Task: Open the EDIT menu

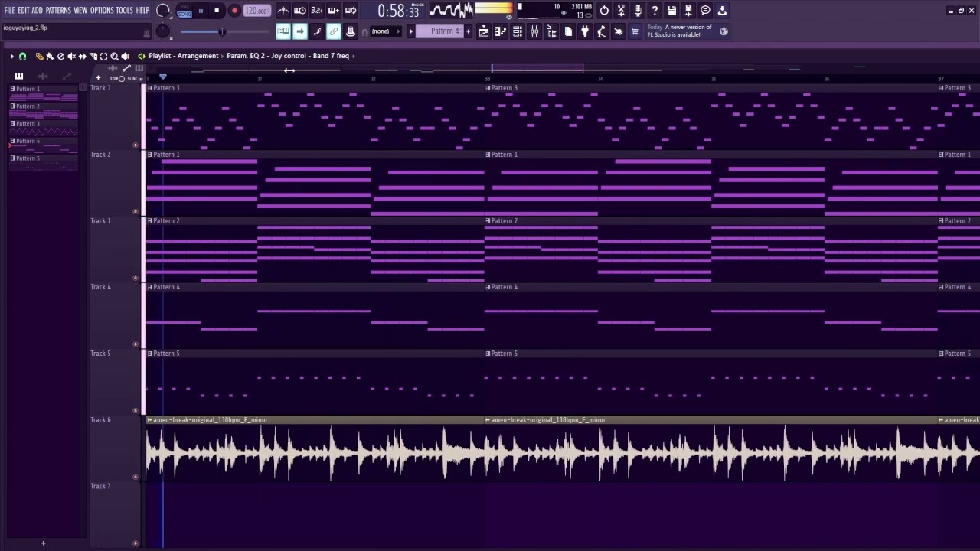Action: 24,10
